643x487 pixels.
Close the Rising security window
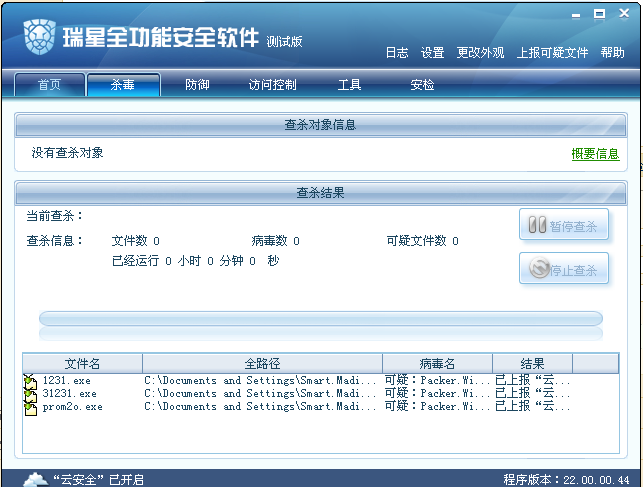tap(624, 14)
